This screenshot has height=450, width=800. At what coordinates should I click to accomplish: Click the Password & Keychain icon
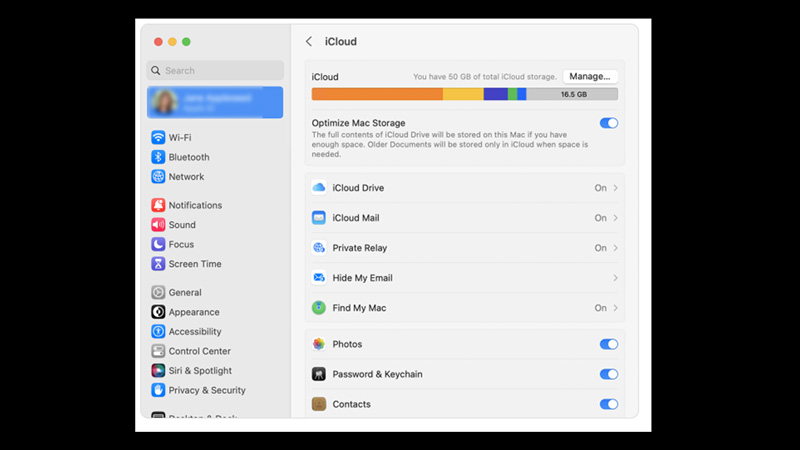319,374
